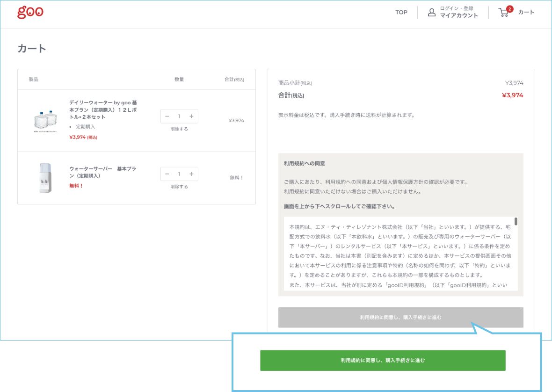Remove Daily Water item with 削除する
The height and width of the screenshot is (392, 552).
tap(179, 129)
